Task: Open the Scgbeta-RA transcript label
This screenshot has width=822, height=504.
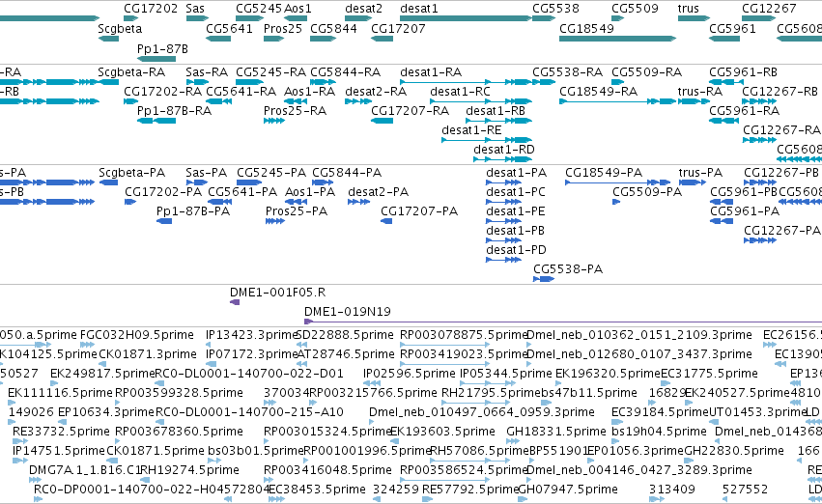Action: coord(131,72)
